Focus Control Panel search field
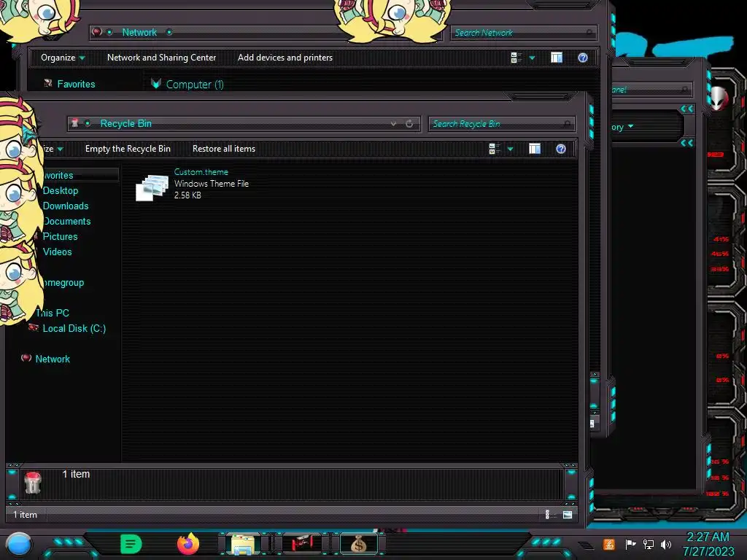Viewport: 747px width, 560px height. coord(651,90)
